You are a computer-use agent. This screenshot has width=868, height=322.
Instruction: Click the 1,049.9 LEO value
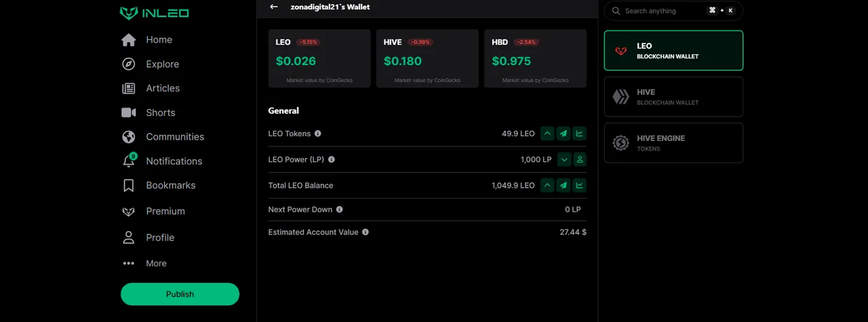click(x=513, y=185)
